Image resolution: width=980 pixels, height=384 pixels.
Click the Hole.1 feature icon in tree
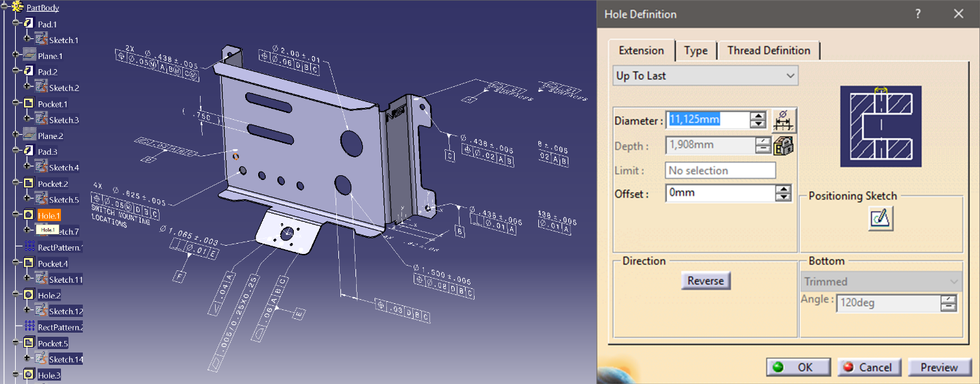29,215
